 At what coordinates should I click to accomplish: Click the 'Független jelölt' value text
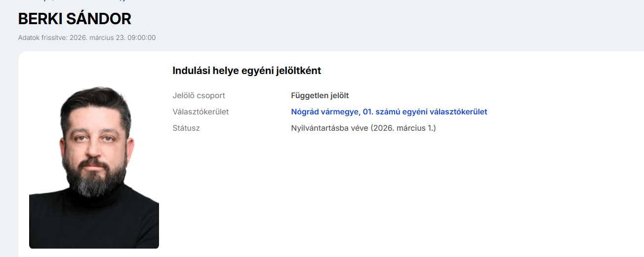320,96
